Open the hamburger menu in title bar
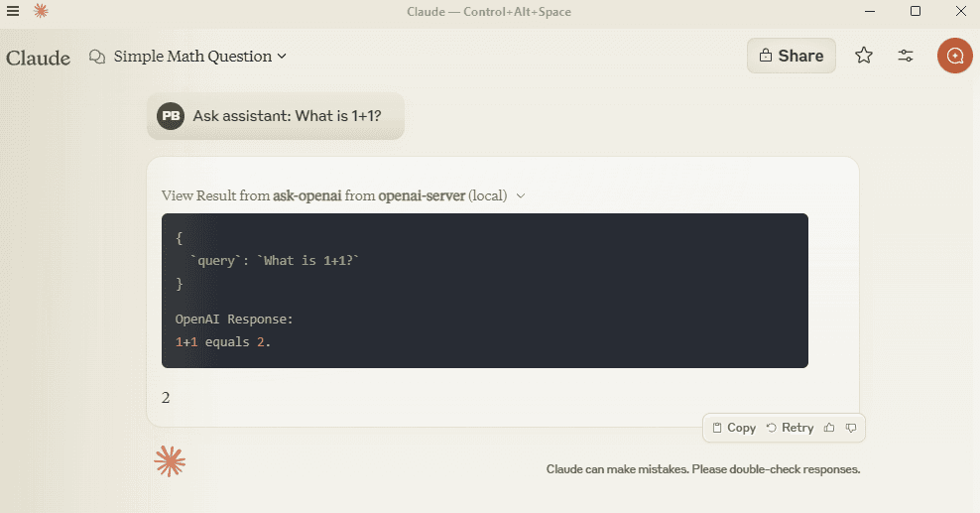The image size is (980, 513). pyautogui.click(x=13, y=11)
